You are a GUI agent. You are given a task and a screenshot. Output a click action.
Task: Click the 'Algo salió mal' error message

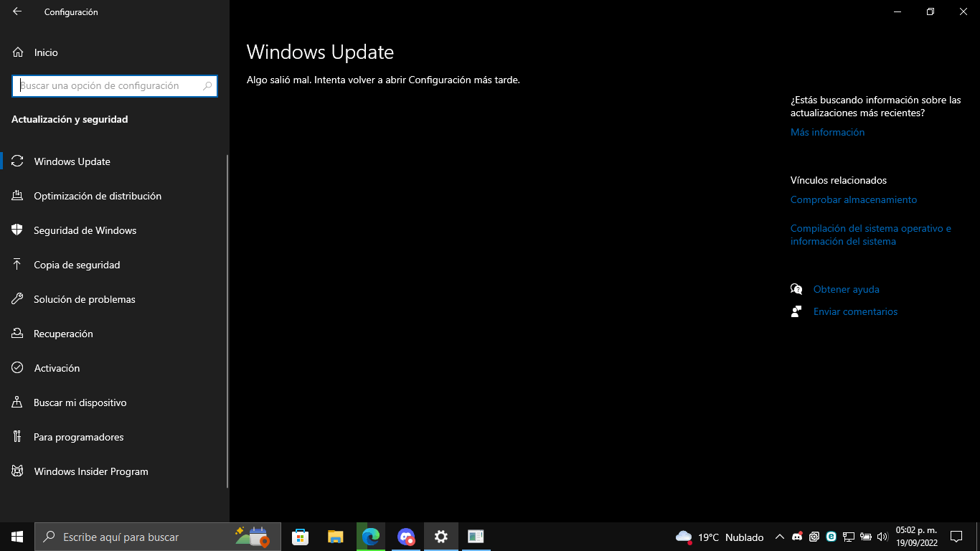point(383,80)
